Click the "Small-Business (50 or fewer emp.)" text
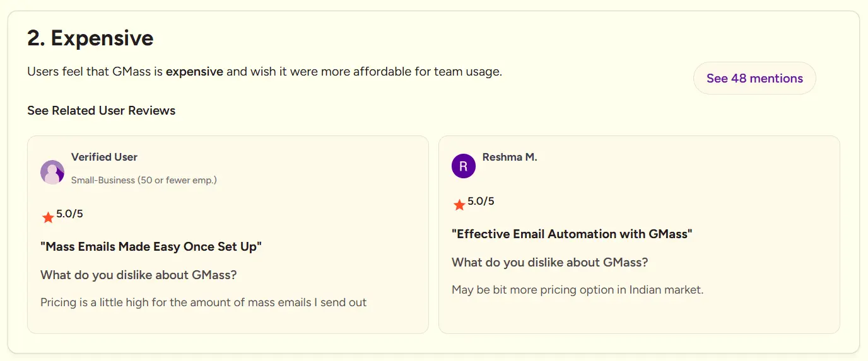The image size is (868, 361). pos(144,180)
